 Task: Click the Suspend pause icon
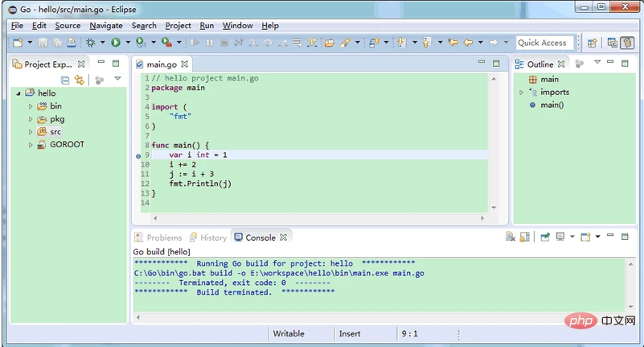210,43
